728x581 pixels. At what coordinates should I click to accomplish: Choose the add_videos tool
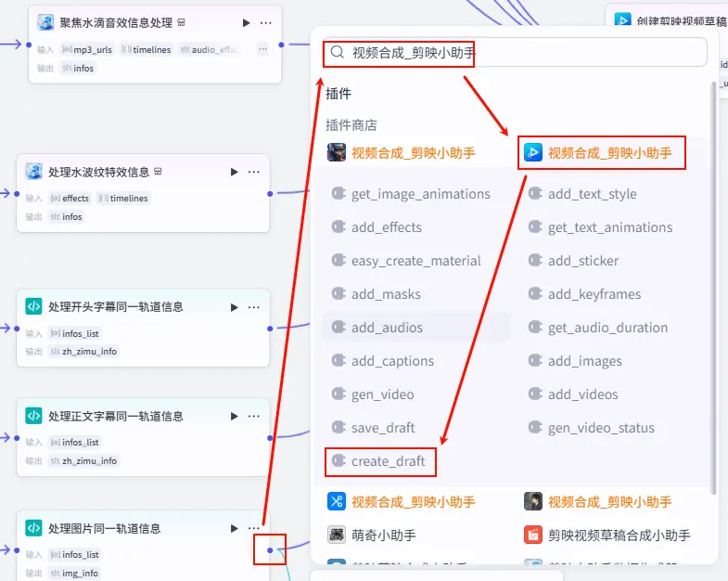[574, 394]
